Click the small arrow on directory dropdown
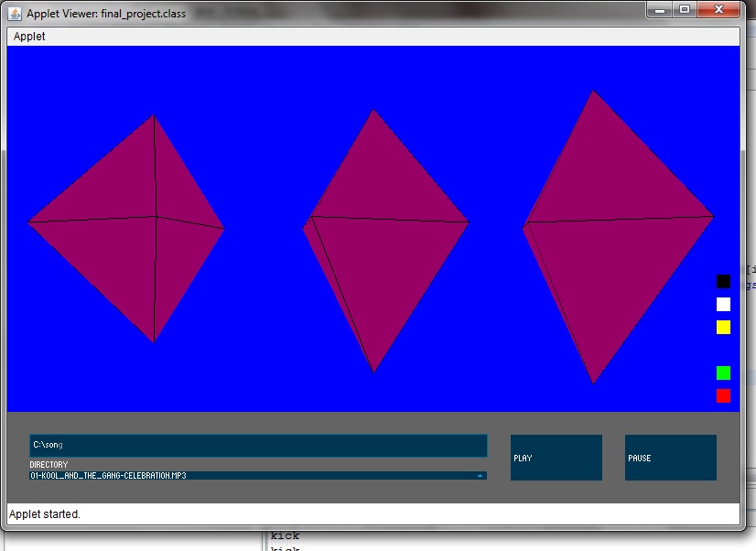Screen dimensions: 756x551 (x=480, y=476)
